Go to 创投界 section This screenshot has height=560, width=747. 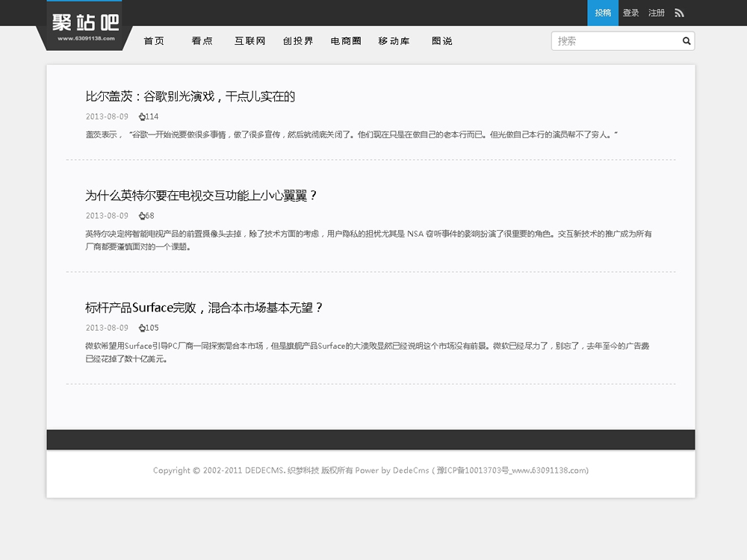click(x=298, y=41)
